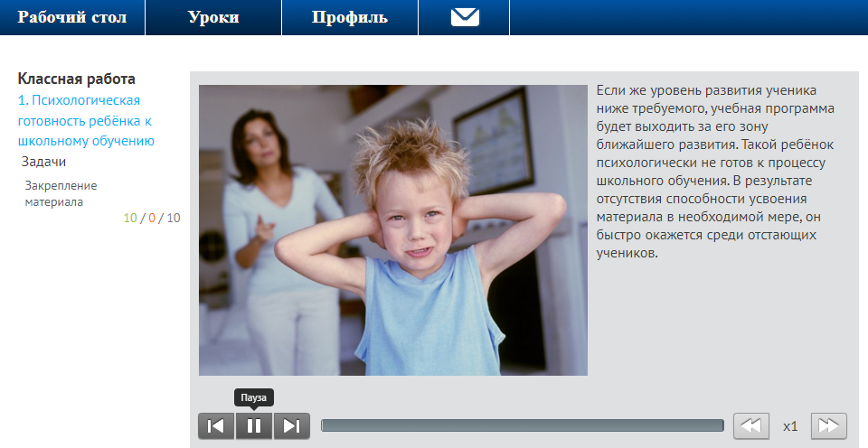
Task: Click the green correct-answers count 10
Action: click(131, 218)
